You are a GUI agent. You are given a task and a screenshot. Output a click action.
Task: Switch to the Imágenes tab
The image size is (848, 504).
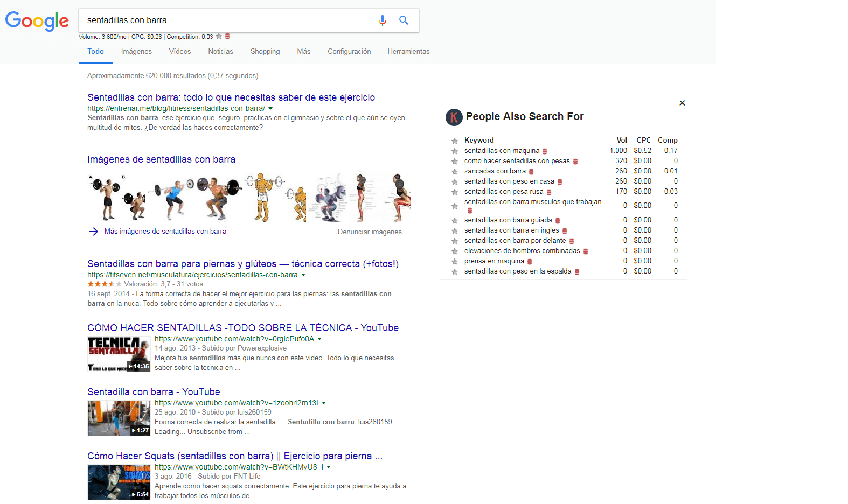point(136,52)
